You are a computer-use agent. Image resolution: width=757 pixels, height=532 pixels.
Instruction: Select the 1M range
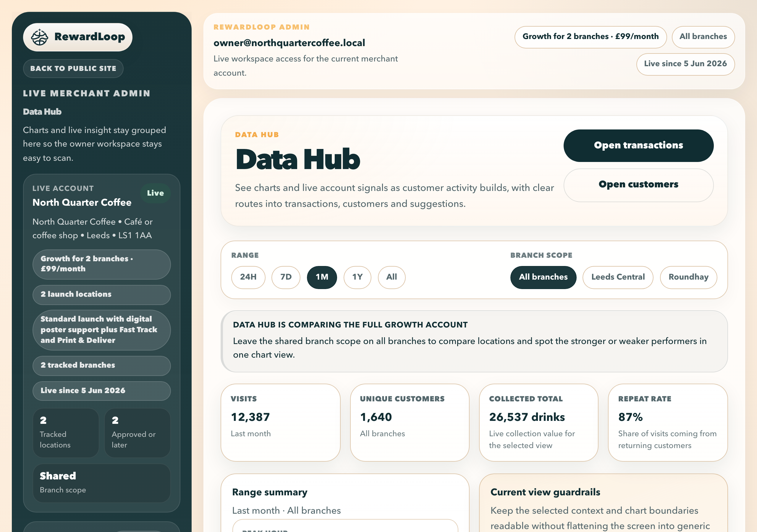[x=322, y=277]
